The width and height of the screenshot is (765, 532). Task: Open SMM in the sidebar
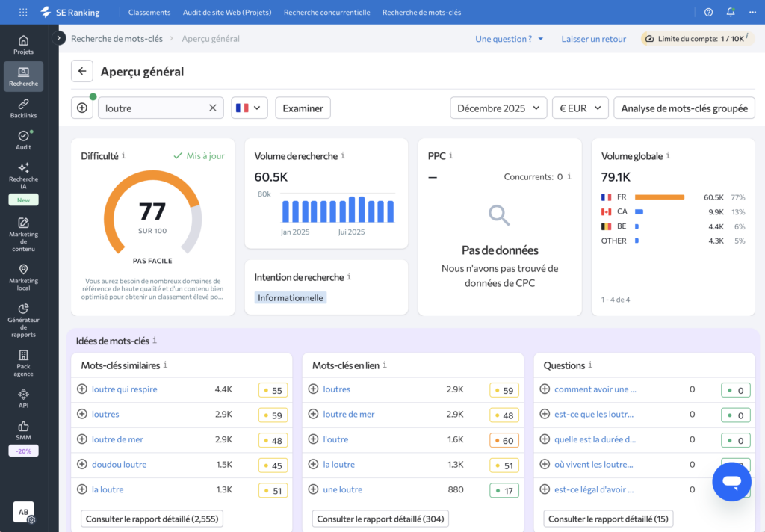pyautogui.click(x=23, y=431)
